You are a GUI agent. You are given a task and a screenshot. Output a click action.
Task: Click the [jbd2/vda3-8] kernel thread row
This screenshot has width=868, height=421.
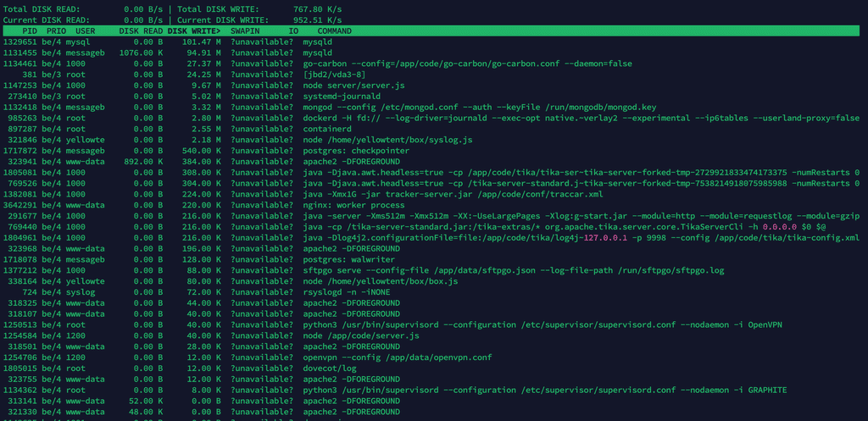(334, 74)
